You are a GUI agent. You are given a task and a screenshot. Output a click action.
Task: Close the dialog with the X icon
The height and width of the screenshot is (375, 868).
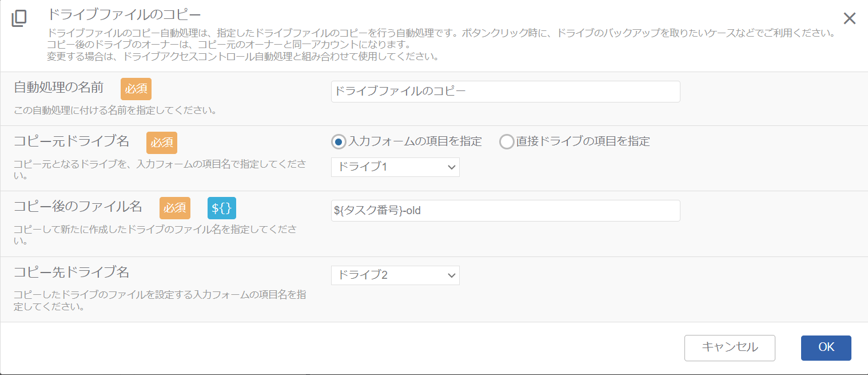coord(850,18)
